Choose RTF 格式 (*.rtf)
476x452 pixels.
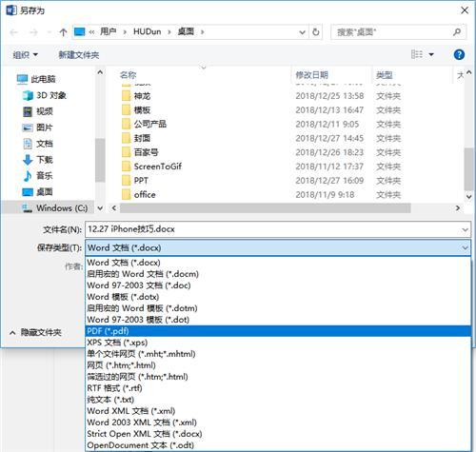click(x=278, y=388)
